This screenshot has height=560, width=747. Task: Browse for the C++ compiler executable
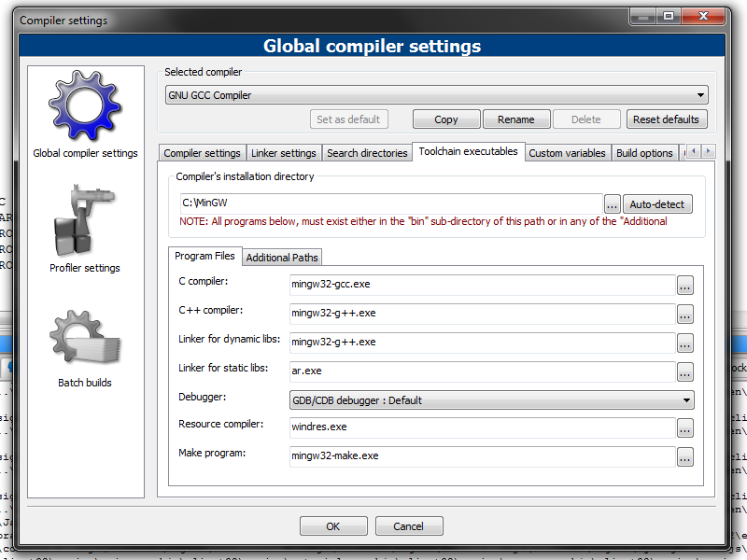[x=684, y=314]
